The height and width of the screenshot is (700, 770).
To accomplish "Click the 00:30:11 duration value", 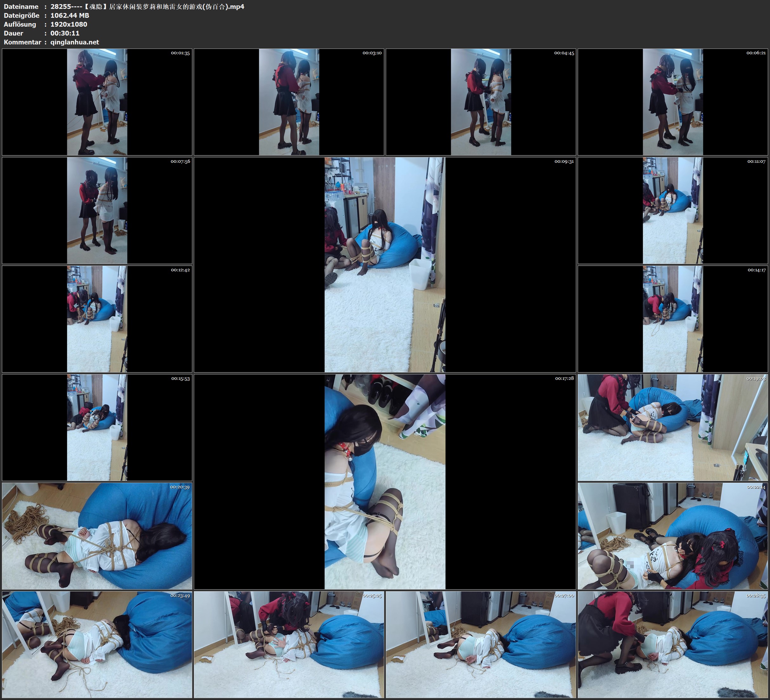I will (x=65, y=33).
